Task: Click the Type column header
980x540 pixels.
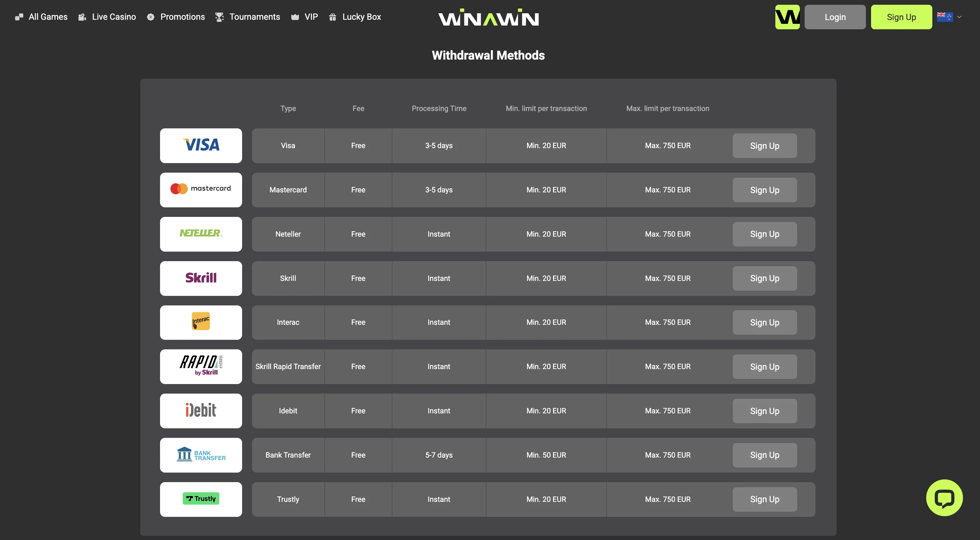Action: click(288, 108)
